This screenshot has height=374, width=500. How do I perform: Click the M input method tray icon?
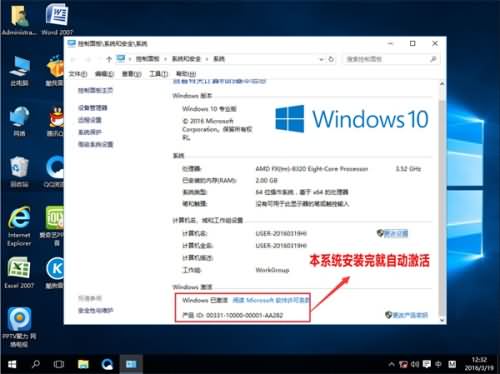click(452, 364)
